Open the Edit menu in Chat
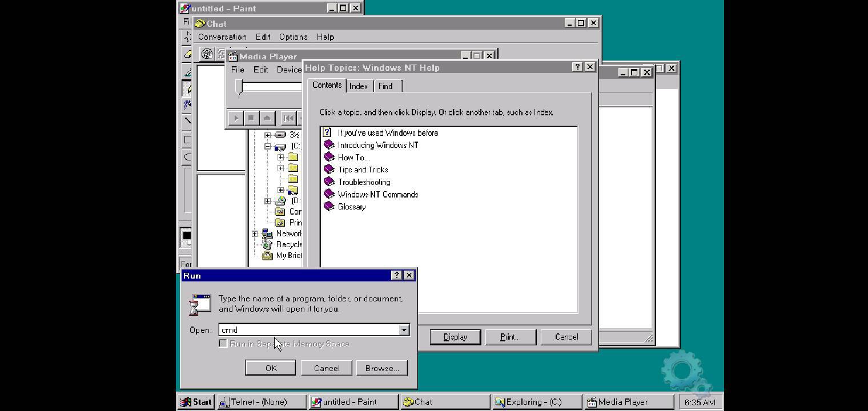 pyautogui.click(x=263, y=37)
